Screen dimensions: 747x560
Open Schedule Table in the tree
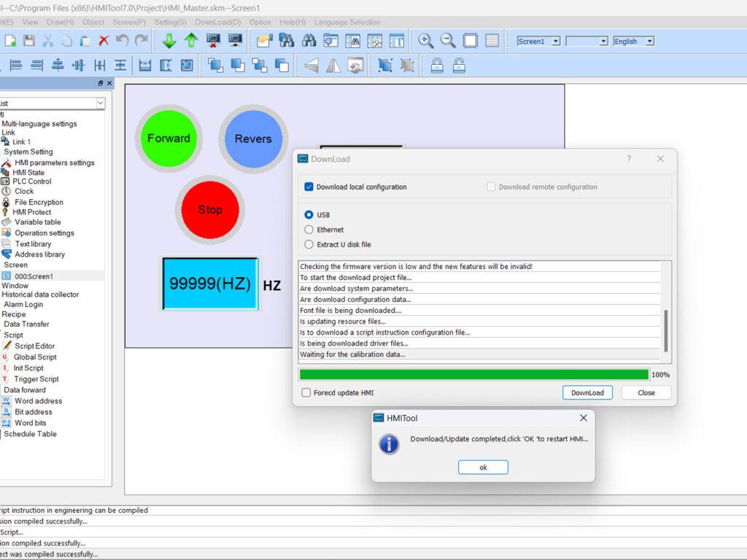tap(30, 434)
